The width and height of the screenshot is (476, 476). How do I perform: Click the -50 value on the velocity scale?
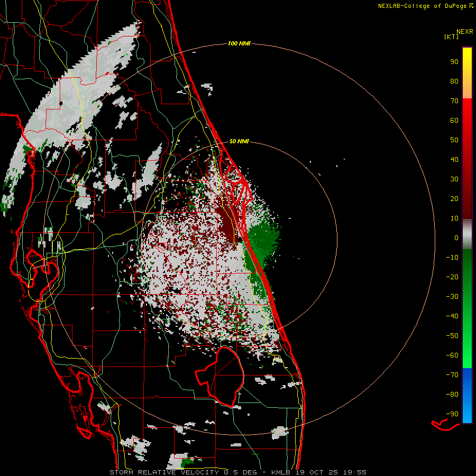tap(452, 335)
